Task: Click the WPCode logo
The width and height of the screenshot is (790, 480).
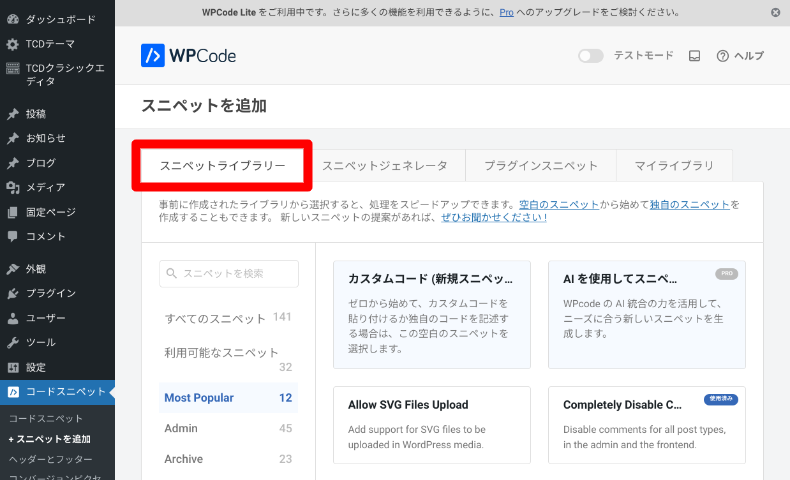Action: coord(188,55)
